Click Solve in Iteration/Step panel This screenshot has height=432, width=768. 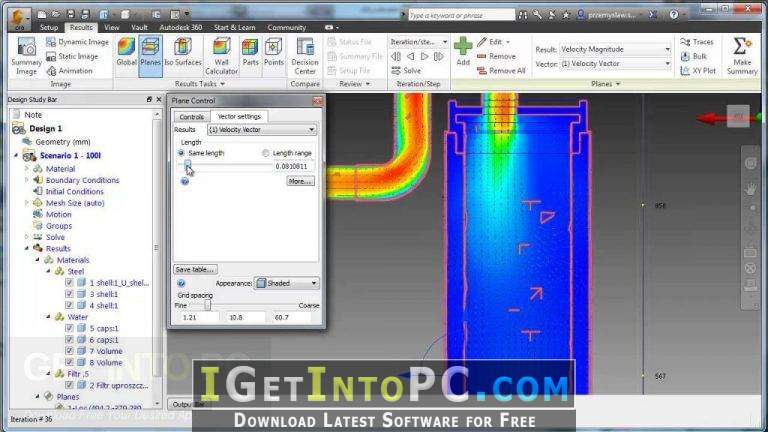click(x=406, y=71)
